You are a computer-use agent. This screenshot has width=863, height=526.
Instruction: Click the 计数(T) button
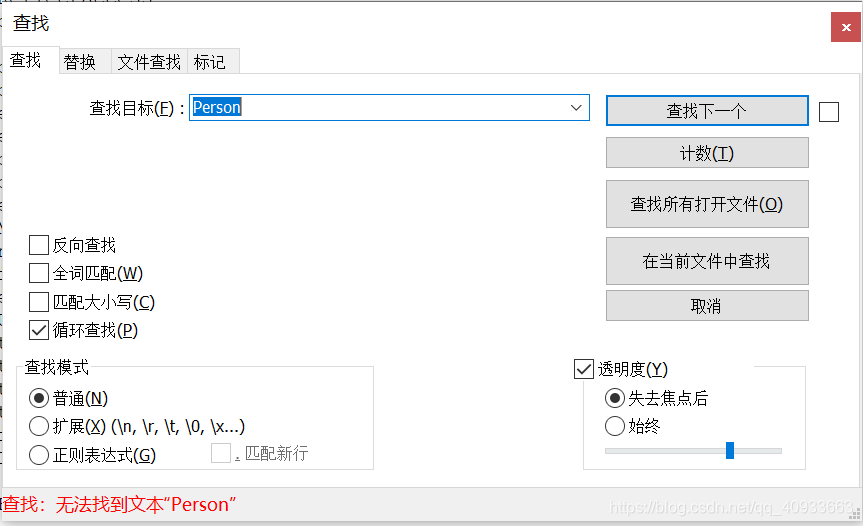click(707, 152)
